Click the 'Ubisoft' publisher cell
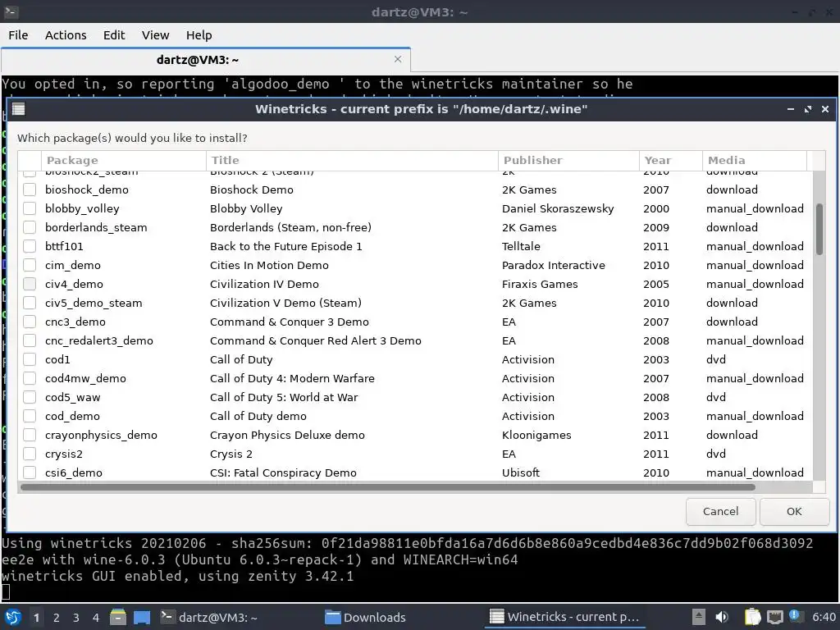 521,472
